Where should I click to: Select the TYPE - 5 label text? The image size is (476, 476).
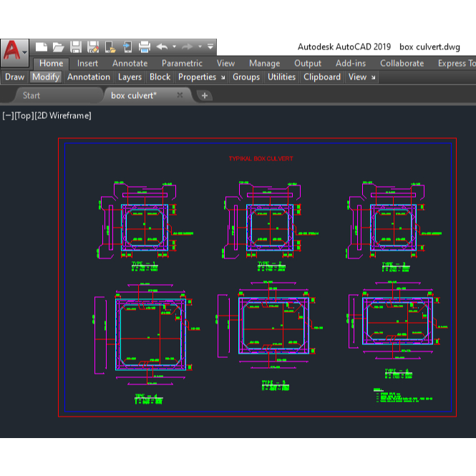point(273,382)
